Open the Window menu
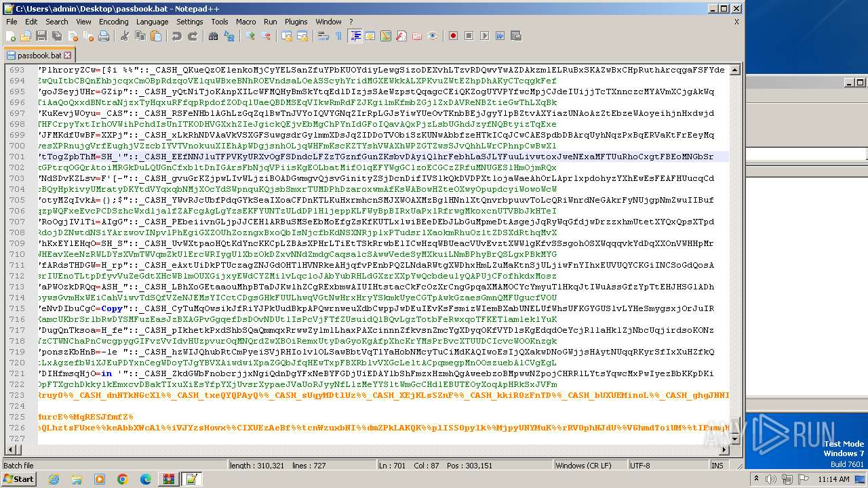Screen dimensions: 868x488 [328, 22]
